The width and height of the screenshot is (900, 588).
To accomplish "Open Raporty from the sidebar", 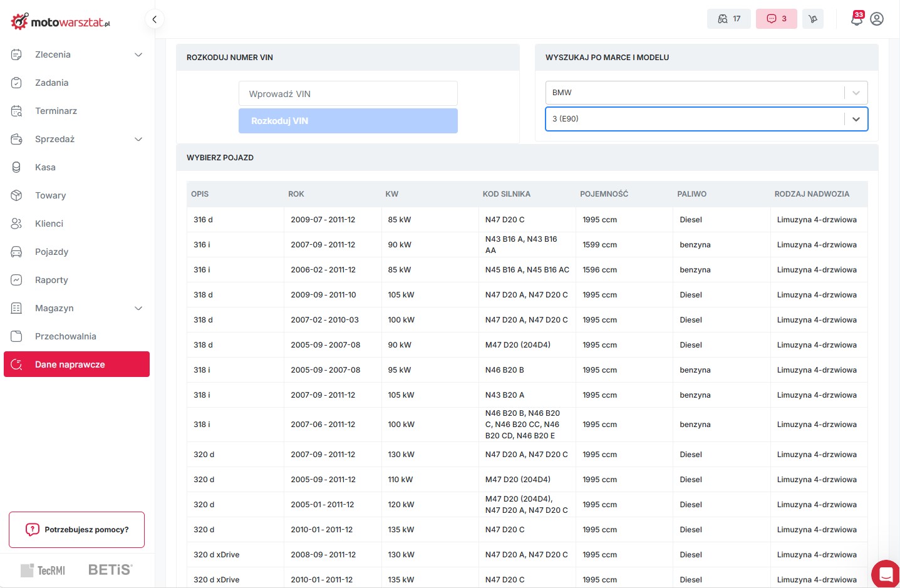I will [51, 280].
